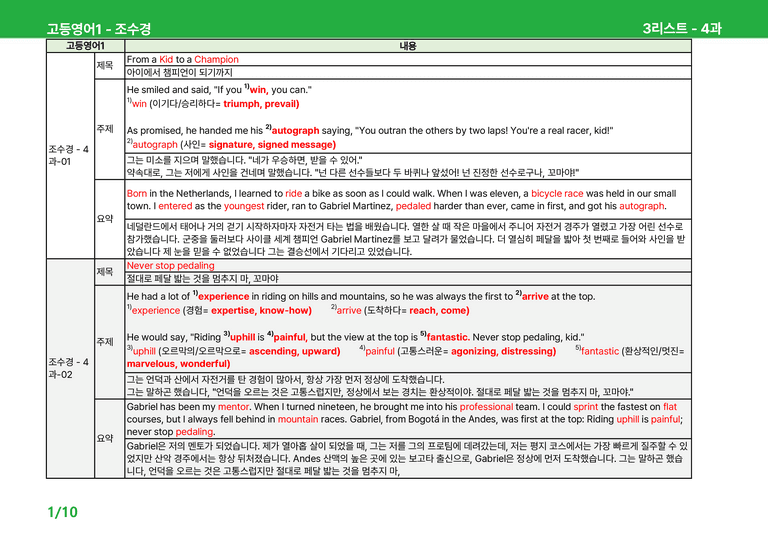Click the synonyms signature, signed message
The height and width of the screenshot is (543, 768).
(272, 144)
